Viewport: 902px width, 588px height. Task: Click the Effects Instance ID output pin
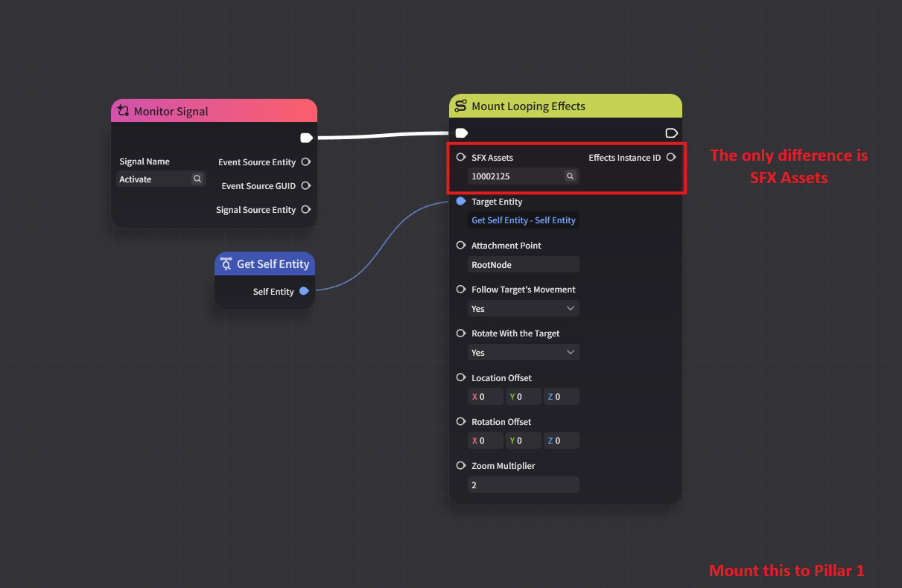pos(670,157)
